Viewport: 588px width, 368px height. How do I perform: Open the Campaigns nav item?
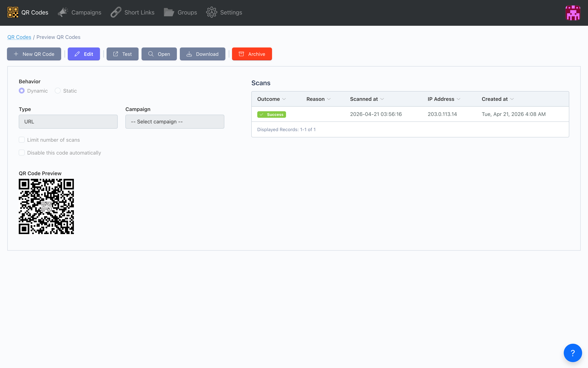point(80,12)
